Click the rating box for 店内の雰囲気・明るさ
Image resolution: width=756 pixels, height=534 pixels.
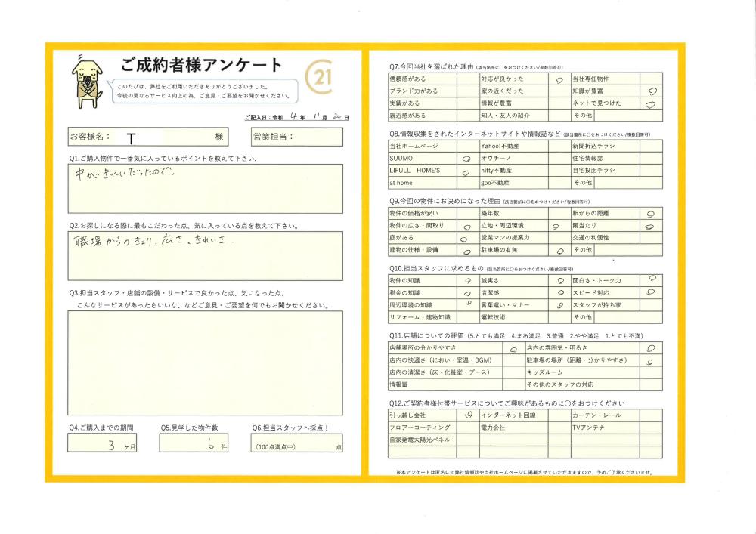(652, 348)
